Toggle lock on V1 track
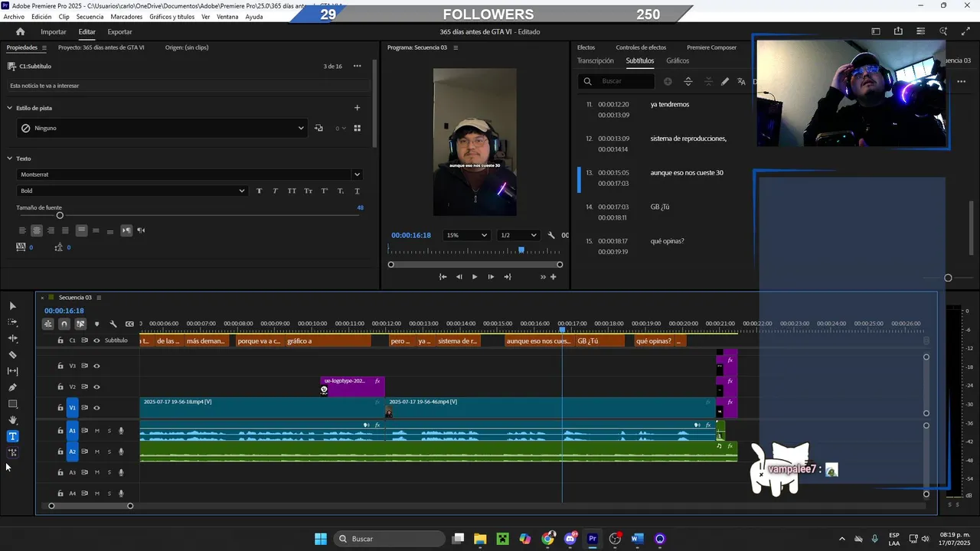 point(60,408)
